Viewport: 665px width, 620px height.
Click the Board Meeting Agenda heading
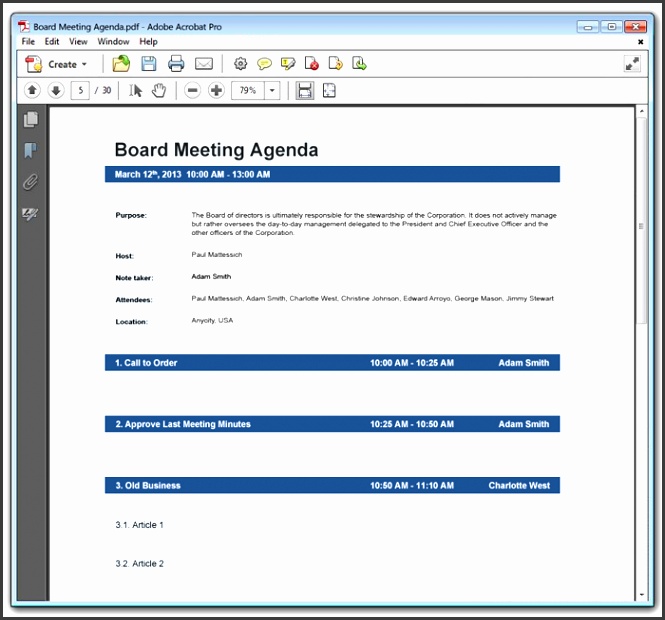tap(216, 150)
